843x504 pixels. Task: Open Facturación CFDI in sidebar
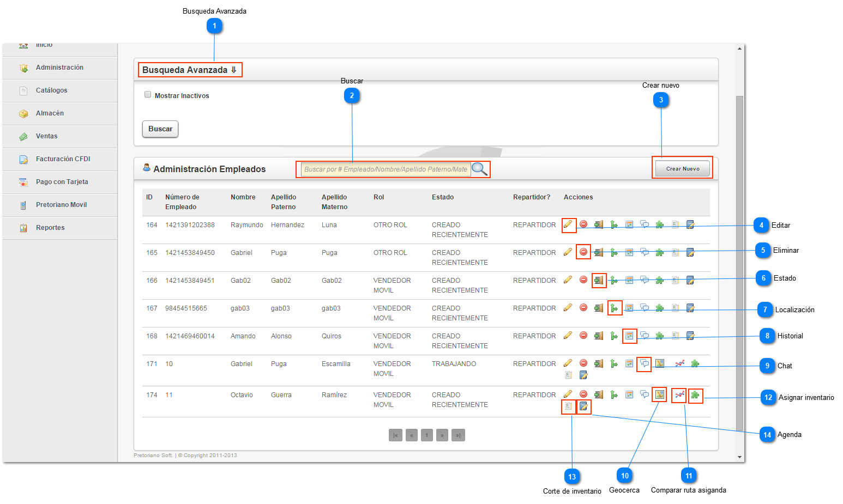(59, 159)
